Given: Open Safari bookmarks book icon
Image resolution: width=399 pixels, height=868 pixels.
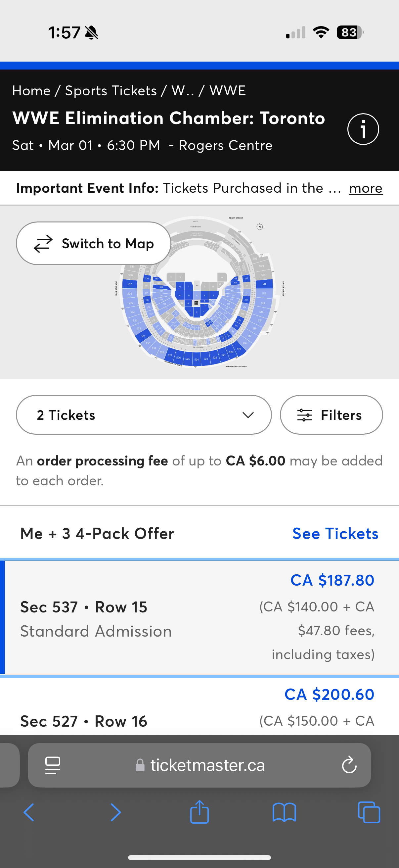Looking at the screenshot, I should point(284,812).
